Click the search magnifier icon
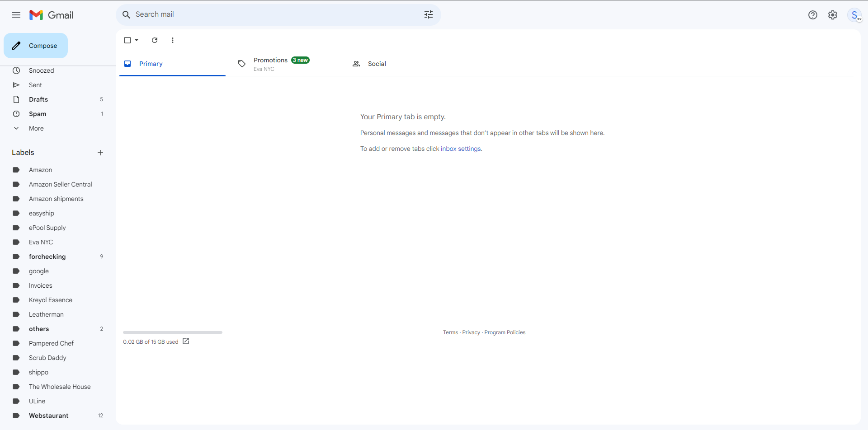868x430 pixels. (127, 14)
